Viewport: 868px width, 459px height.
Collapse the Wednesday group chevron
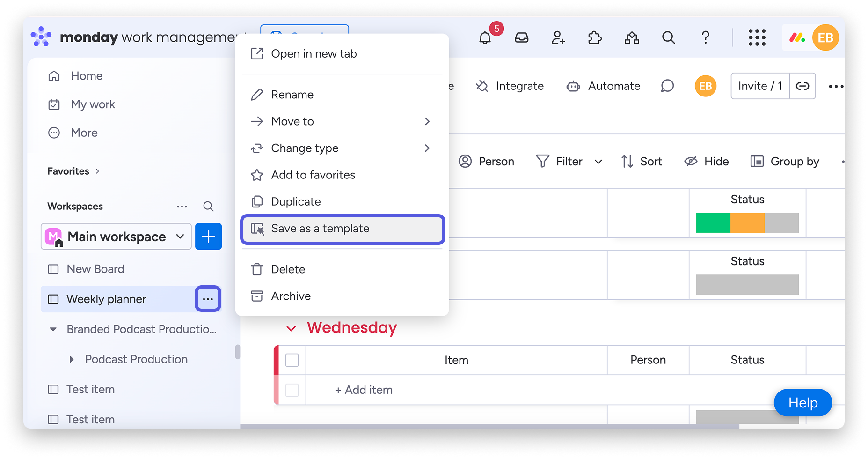(x=291, y=328)
